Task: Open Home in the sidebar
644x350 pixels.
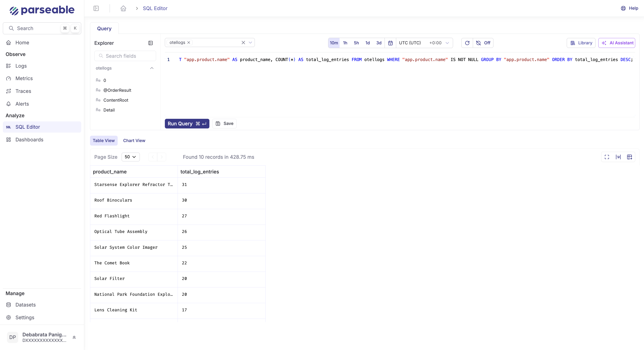Action: click(x=42, y=43)
